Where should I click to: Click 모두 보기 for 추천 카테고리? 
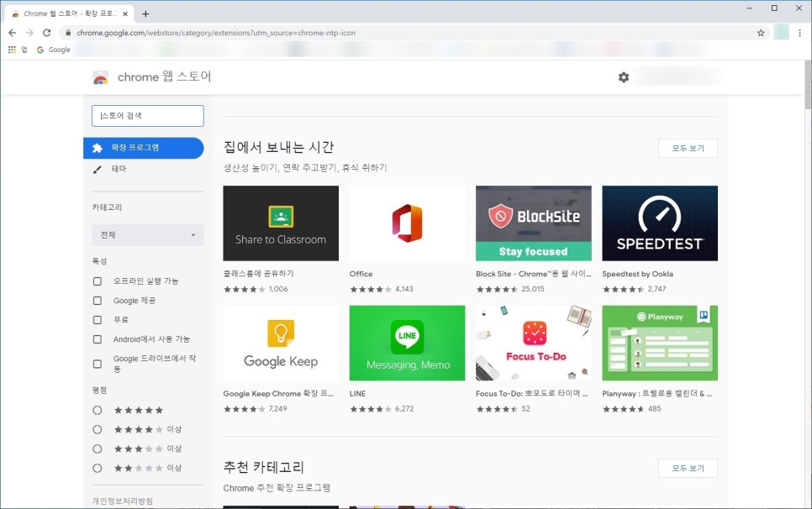[x=688, y=468]
